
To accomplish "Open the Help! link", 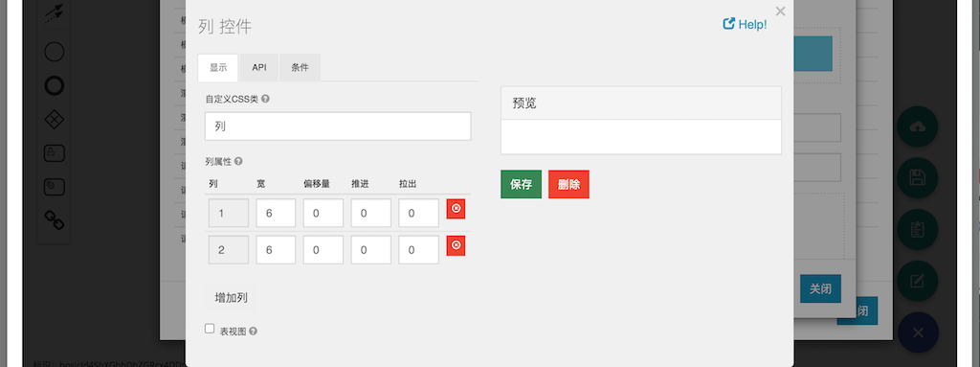I will tap(745, 24).
